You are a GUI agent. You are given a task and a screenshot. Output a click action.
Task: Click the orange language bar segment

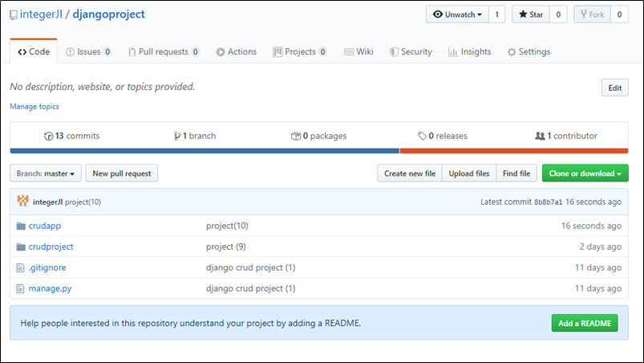coord(514,151)
